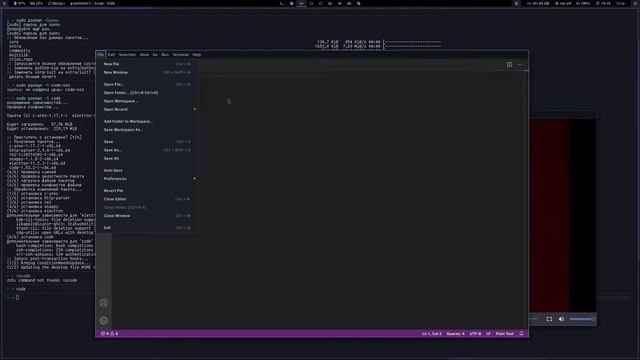
Task: Click Spaces: 4 indentation setting
Action: [x=456, y=333]
